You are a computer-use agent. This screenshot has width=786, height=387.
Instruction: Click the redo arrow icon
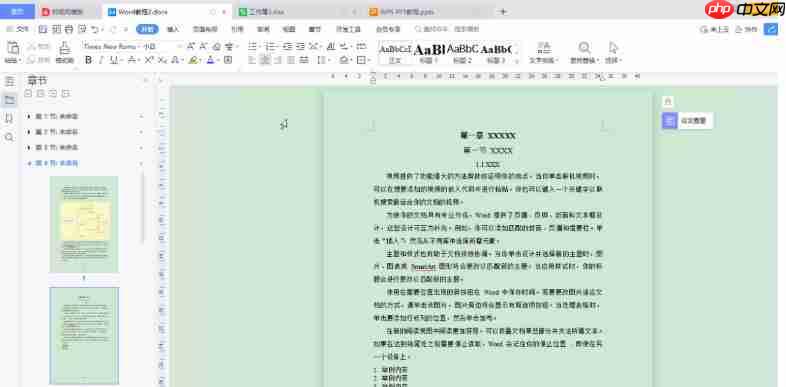pyautogui.click(x=113, y=30)
